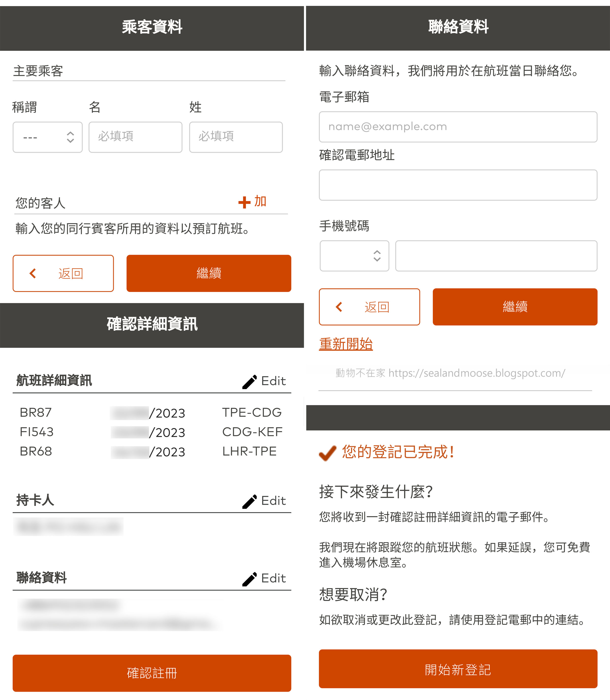Viewport: 610px width, 700px height.
Task: Click 繼續 button in 乘客資料 panel
Action: [x=209, y=273]
